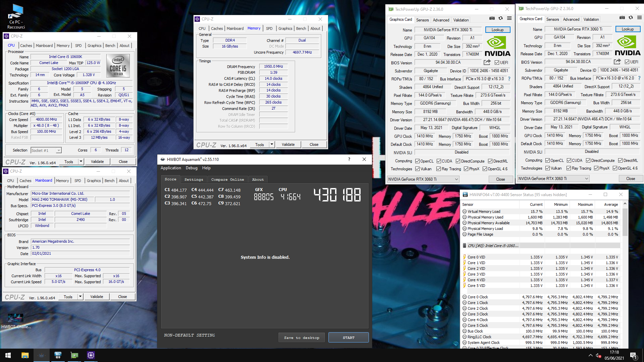The width and height of the screenshot is (644, 362).
Task: Toggle the PhysX checkbox in the left GPU-Z window
Action: point(466,169)
